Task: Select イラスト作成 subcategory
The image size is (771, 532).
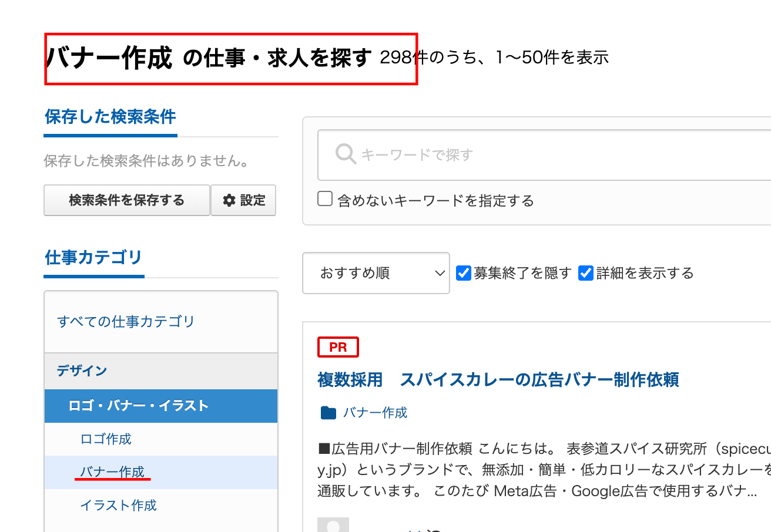Action: (x=118, y=505)
